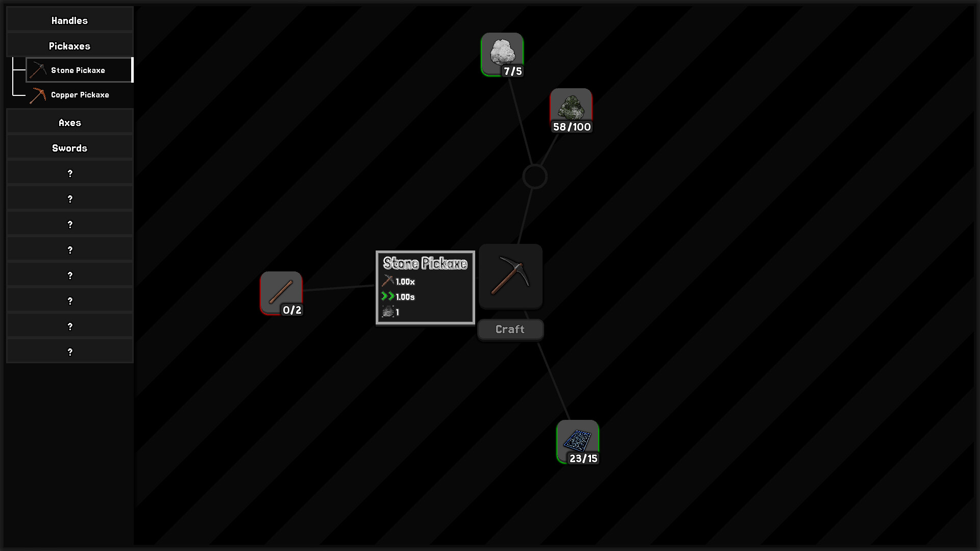Click the large stone pickaxe recipe icon
The height and width of the screenshot is (551, 980).
[x=510, y=277]
